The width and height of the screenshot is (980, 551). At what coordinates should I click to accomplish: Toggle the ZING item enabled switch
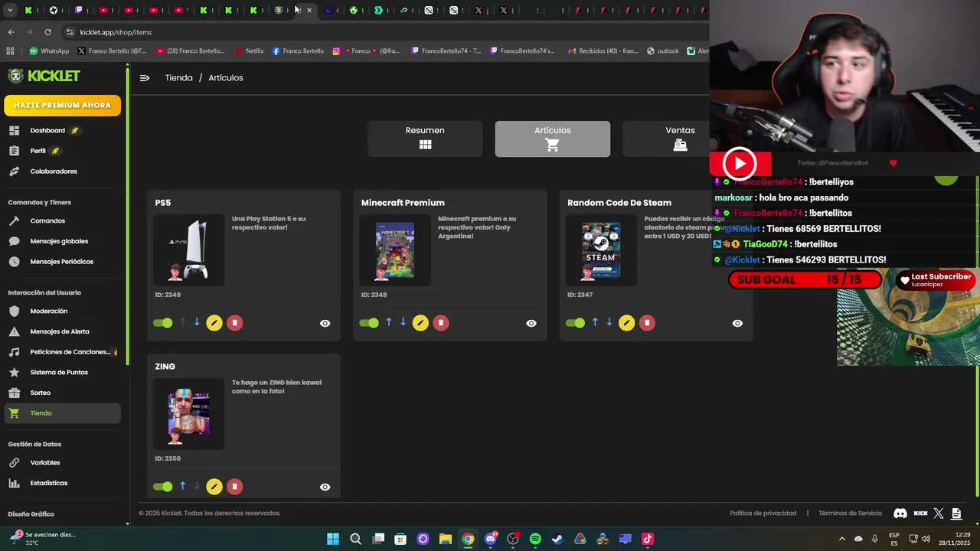[163, 487]
